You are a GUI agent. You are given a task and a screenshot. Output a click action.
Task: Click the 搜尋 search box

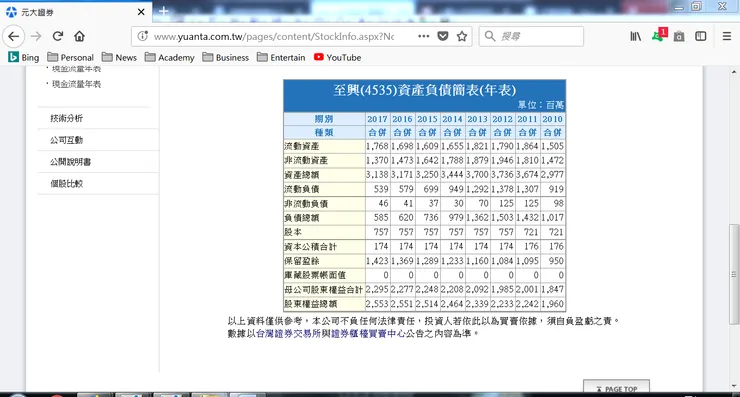[531, 36]
